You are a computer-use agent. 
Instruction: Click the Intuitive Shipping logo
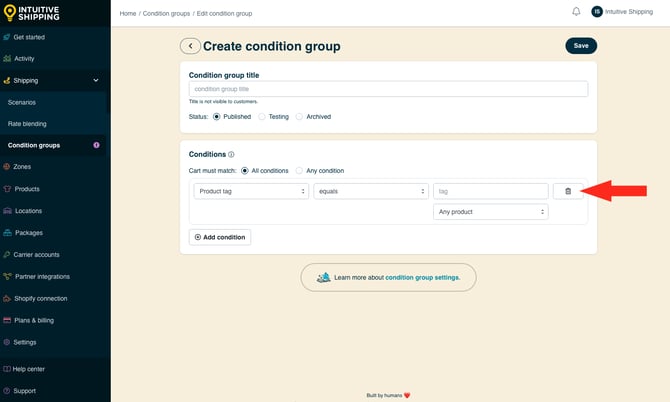click(x=31, y=13)
